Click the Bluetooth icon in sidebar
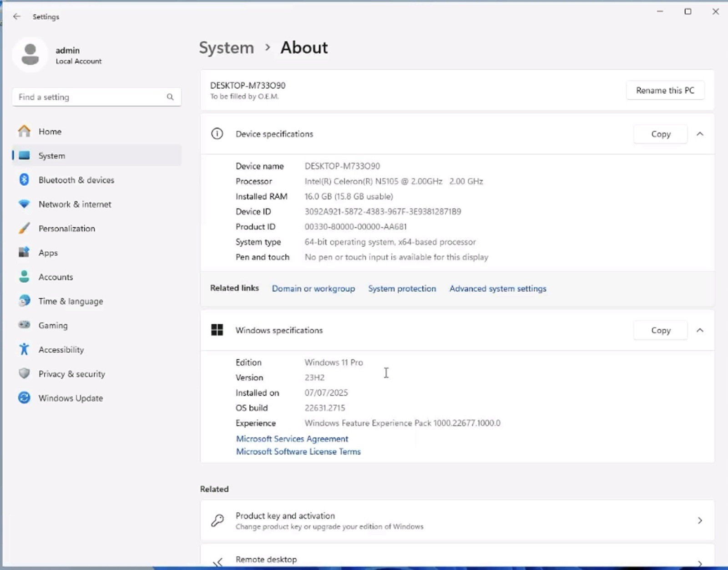Viewport: 728px width, 570px height. [24, 180]
